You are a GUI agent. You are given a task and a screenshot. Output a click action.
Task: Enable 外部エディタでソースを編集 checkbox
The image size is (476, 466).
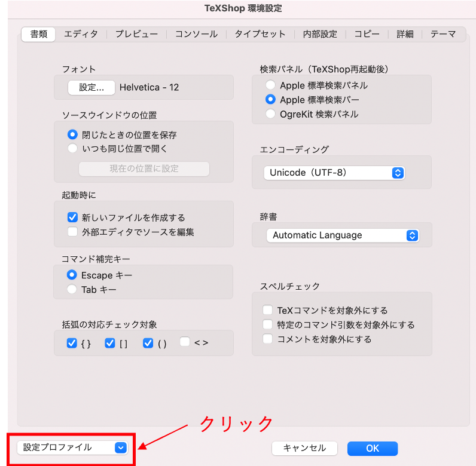pyautogui.click(x=72, y=231)
